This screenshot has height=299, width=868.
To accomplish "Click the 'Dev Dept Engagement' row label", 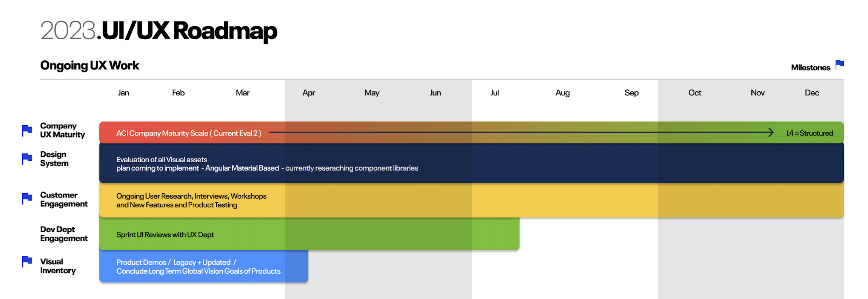I will [x=64, y=234].
